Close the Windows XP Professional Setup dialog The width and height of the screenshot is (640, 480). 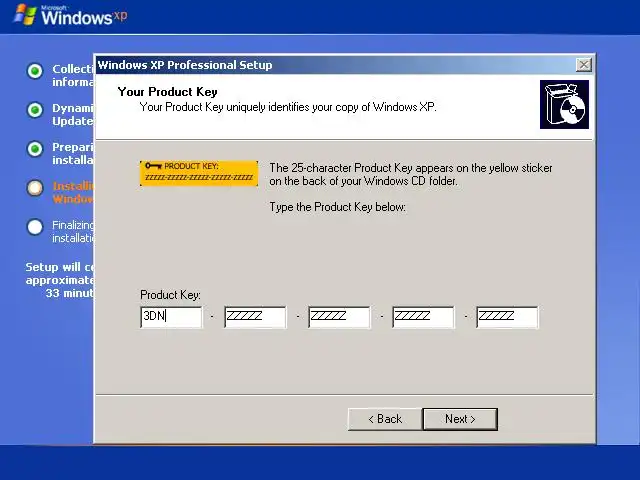[x=584, y=64]
